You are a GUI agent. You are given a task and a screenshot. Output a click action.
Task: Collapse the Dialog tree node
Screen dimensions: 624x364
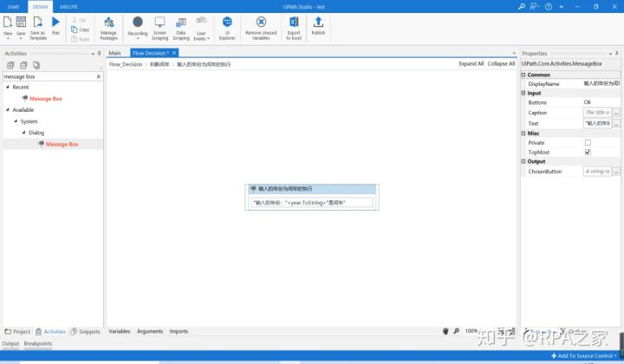pyautogui.click(x=24, y=133)
